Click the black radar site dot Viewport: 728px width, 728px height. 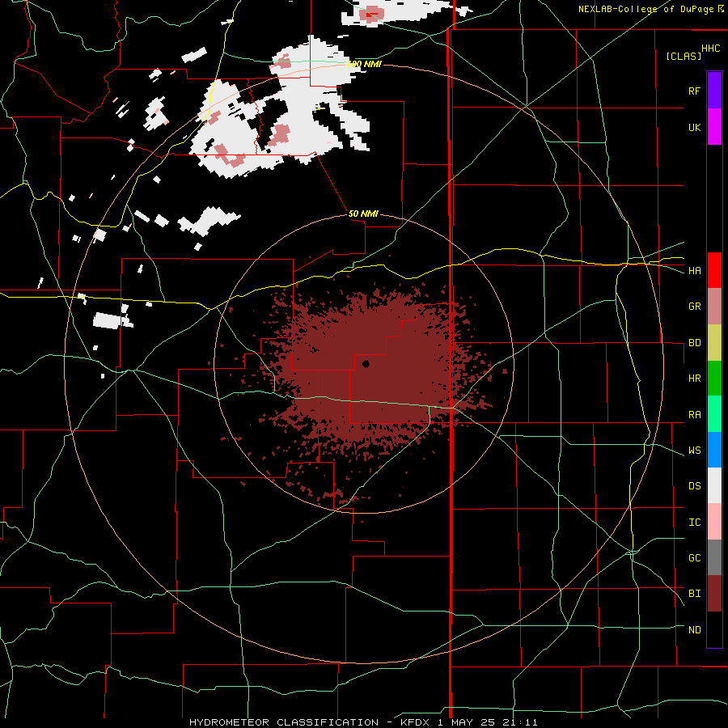click(366, 364)
